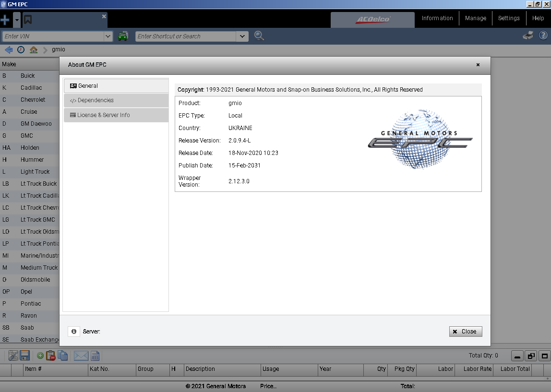This screenshot has width=551, height=392.
Task: Select Lt Truck GMC in Make list
Action: (x=30, y=220)
